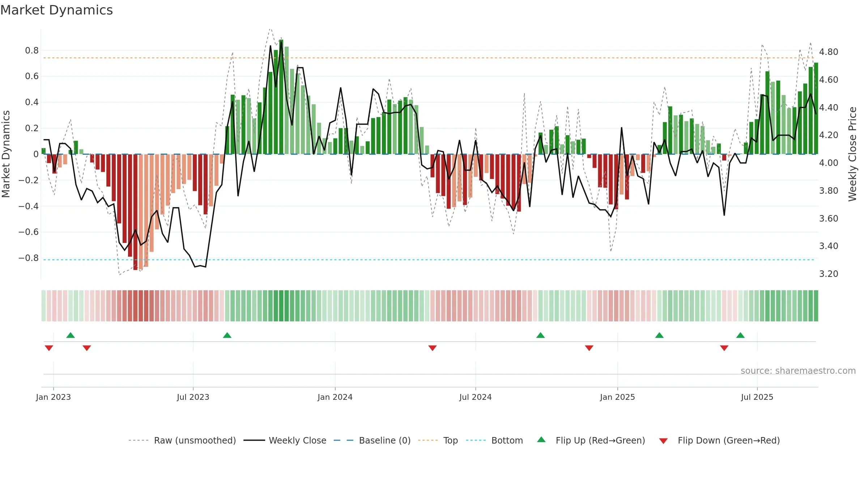
Task: Toggle the Raw (unsmoothed) legend entry
Action: pos(182,440)
